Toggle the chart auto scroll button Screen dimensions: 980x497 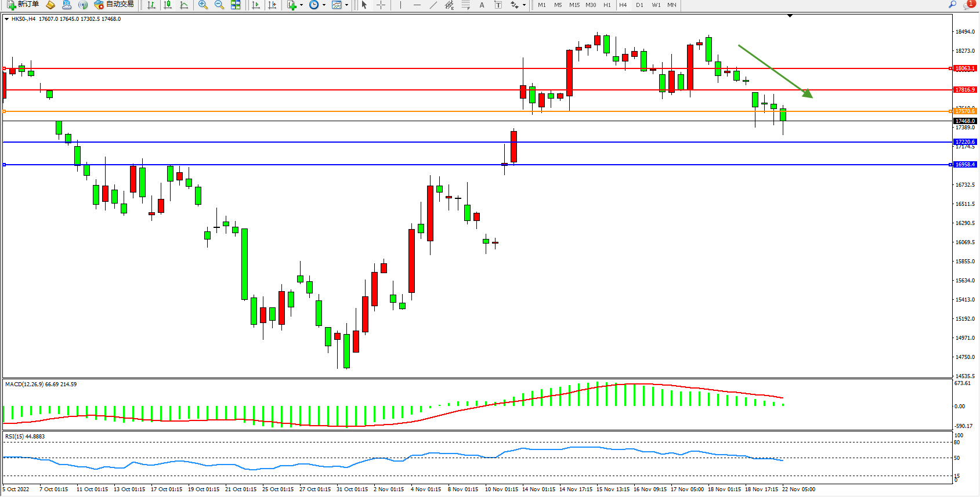click(x=256, y=5)
